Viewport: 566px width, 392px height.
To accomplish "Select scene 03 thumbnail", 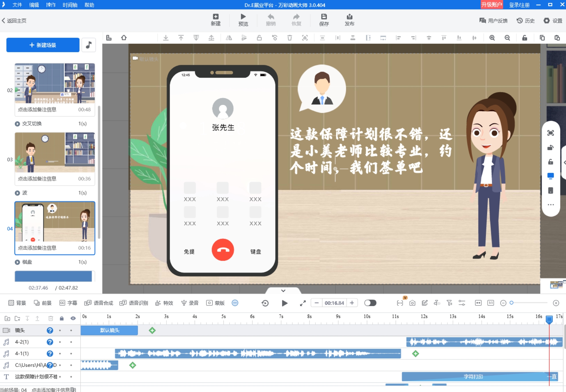I will (x=55, y=153).
